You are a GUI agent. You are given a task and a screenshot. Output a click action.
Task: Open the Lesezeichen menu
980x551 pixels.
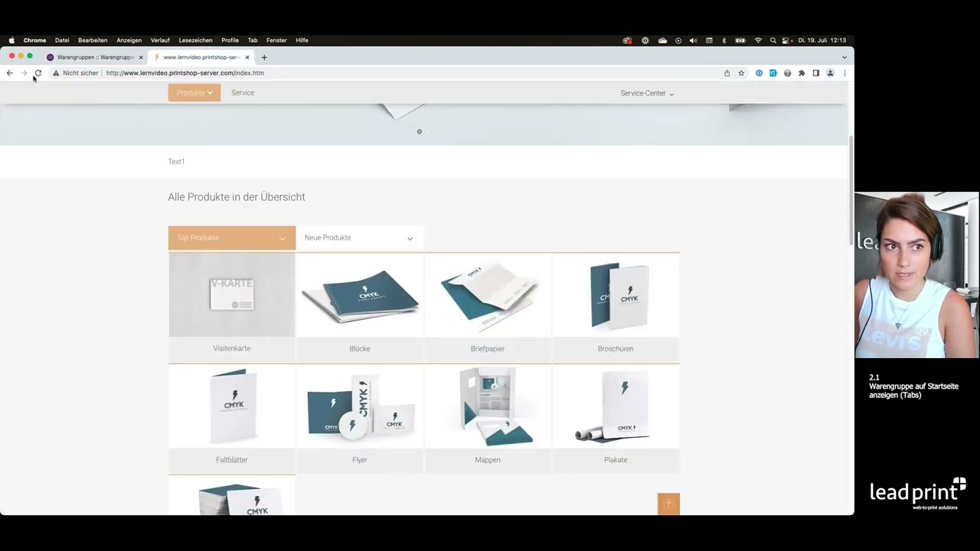click(195, 41)
